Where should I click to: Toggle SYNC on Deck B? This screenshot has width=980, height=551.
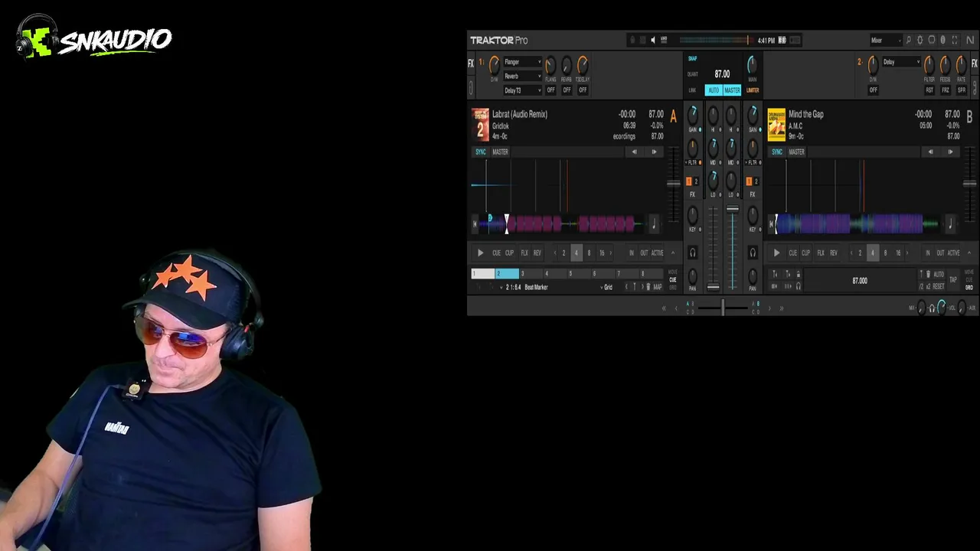coord(777,152)
